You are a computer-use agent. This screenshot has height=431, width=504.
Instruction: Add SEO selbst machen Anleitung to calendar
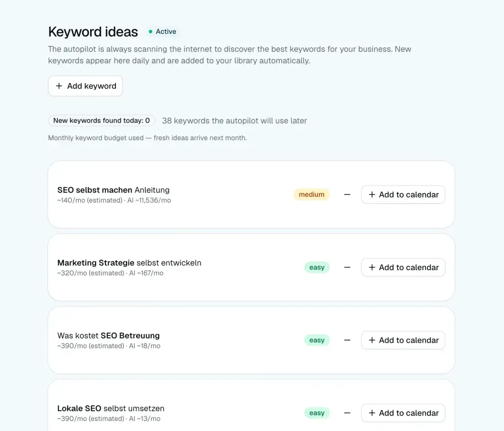403,195
